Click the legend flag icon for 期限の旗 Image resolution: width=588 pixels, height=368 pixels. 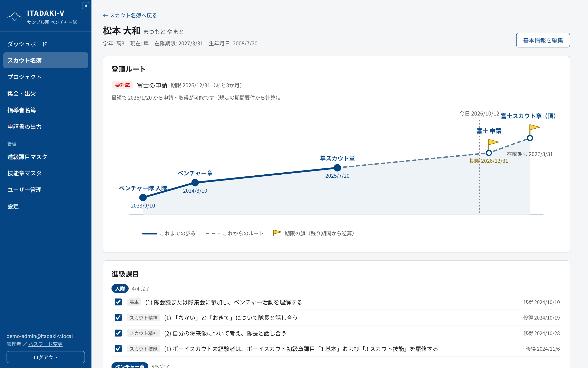(x=277, y=233)
